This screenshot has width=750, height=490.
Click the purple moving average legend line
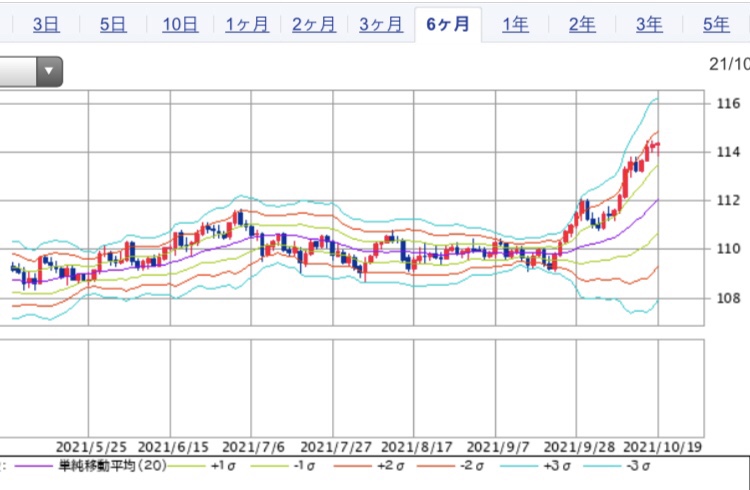33,466
